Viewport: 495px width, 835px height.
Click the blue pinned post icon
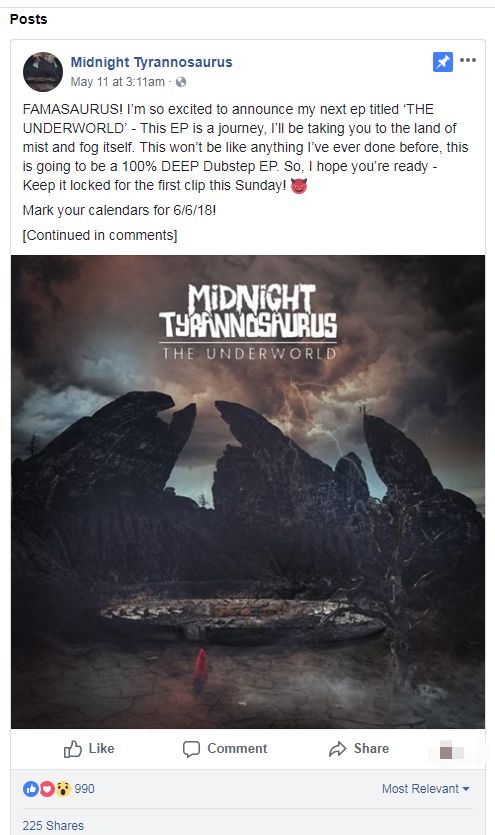443,62
